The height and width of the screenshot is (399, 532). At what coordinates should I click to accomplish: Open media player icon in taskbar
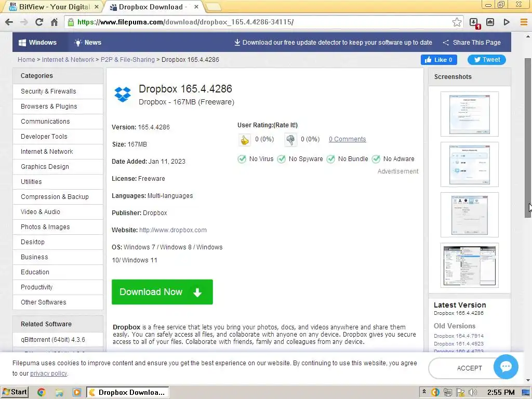(77, 392)
